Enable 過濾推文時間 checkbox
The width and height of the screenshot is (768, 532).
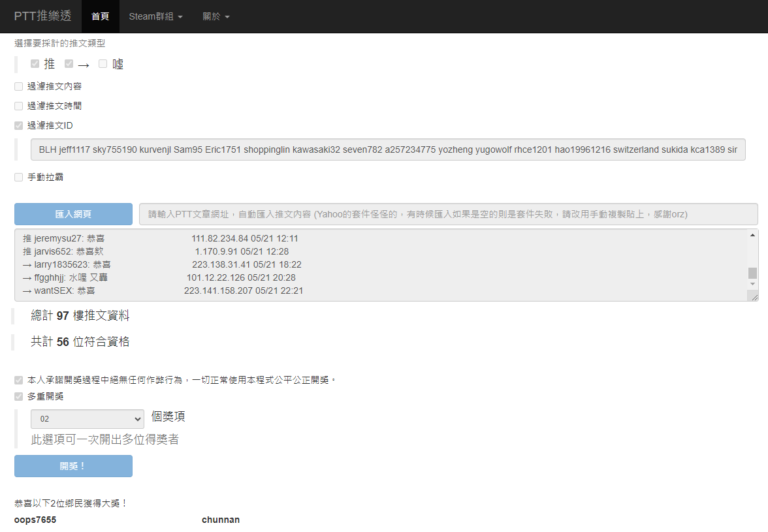pyautogui.click(x=18, y=106)
